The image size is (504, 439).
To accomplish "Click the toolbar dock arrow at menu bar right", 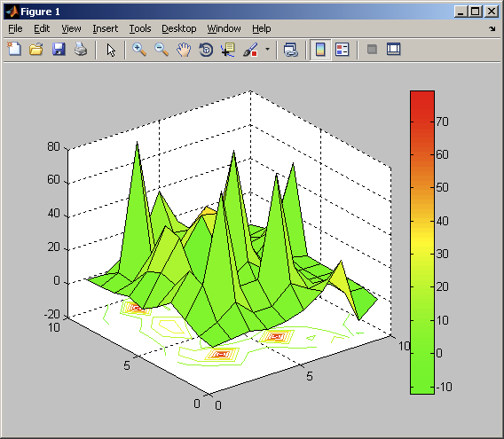I will (492, 29).
